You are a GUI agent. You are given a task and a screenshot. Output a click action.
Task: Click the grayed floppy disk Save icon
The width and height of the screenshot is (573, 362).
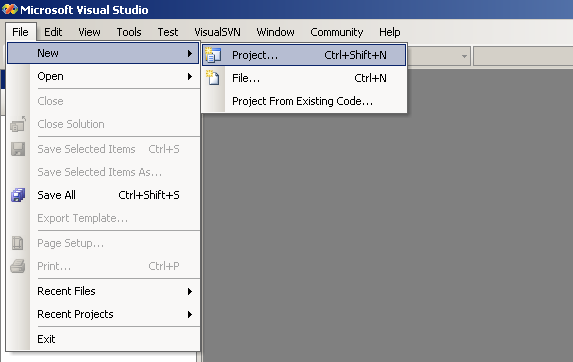(18, 149)
